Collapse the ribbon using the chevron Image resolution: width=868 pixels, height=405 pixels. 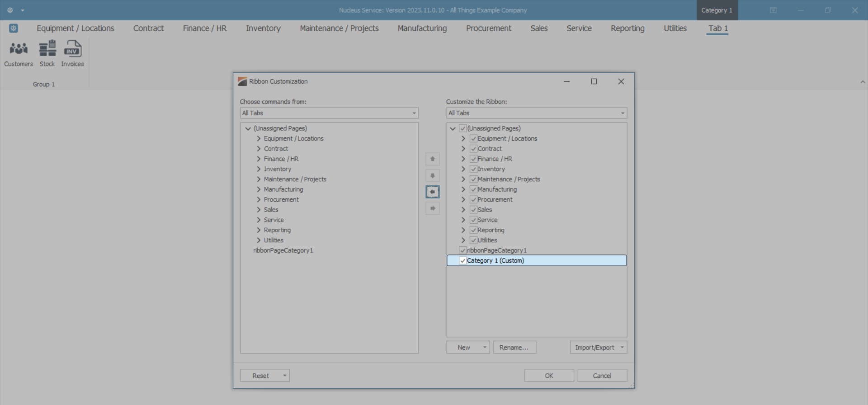(x=863, y=82)
